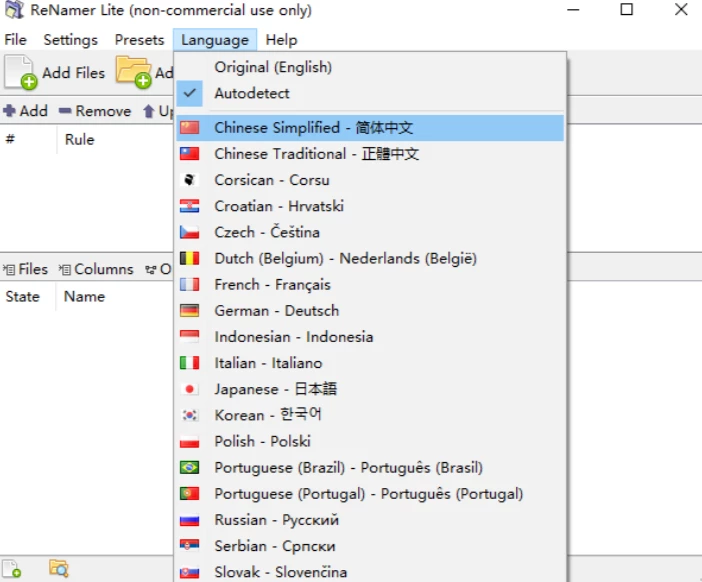
Task: Open the Presets menu
Action: pyautogui.click(x=139, y=40)
